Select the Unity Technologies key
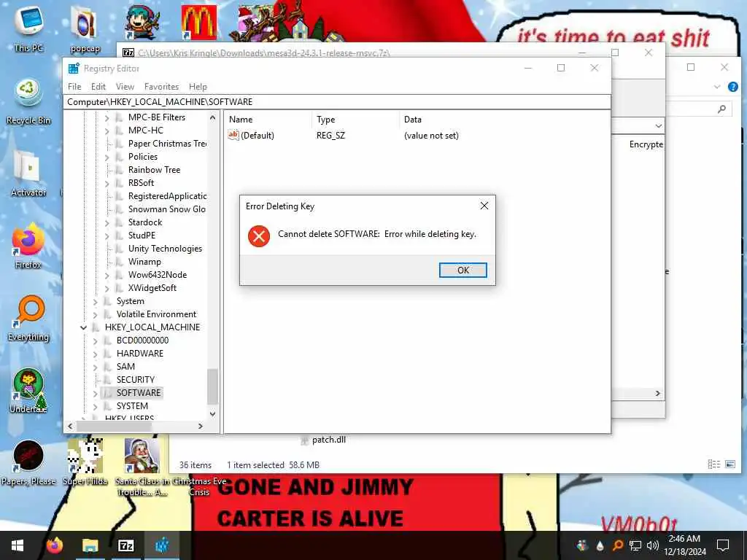The image size is (747, 560). point(165,249)
